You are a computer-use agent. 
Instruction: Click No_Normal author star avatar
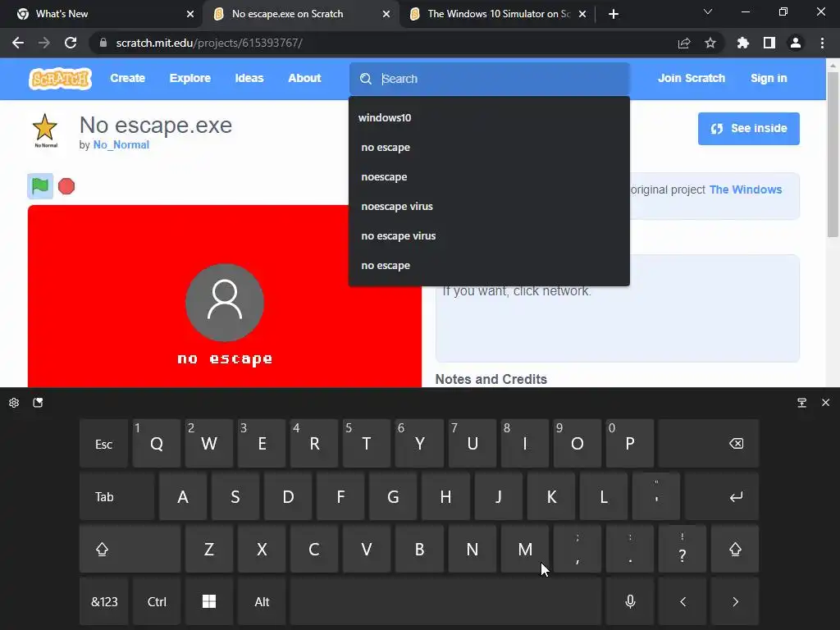click(x=45, y=130)
